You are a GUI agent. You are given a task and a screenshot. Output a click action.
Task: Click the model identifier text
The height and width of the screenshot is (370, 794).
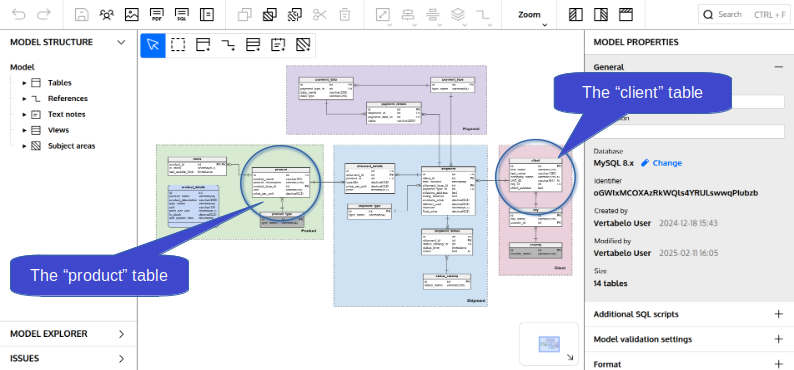point(676,193)
